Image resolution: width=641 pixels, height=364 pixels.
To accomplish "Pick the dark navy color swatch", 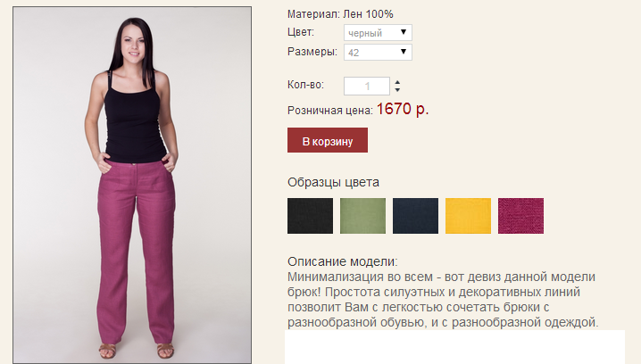I will click(x=415, y=216).
